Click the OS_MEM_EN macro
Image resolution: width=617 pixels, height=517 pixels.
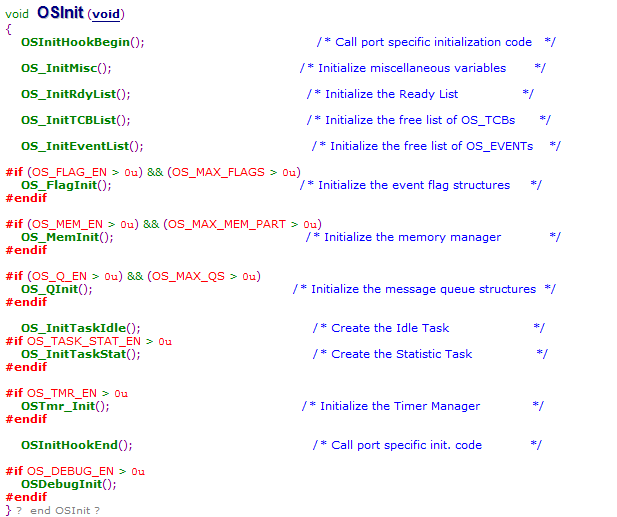point(67,224)
